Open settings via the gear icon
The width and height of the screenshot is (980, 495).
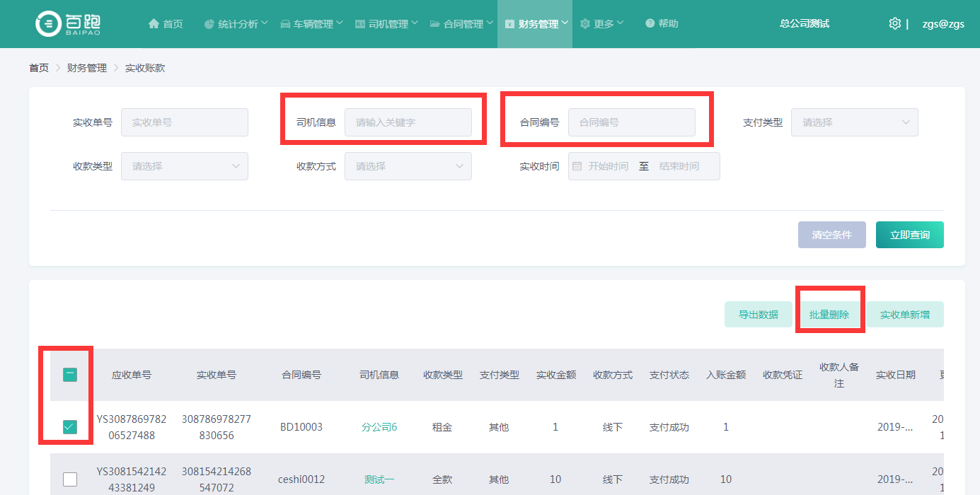coord(894,23)
